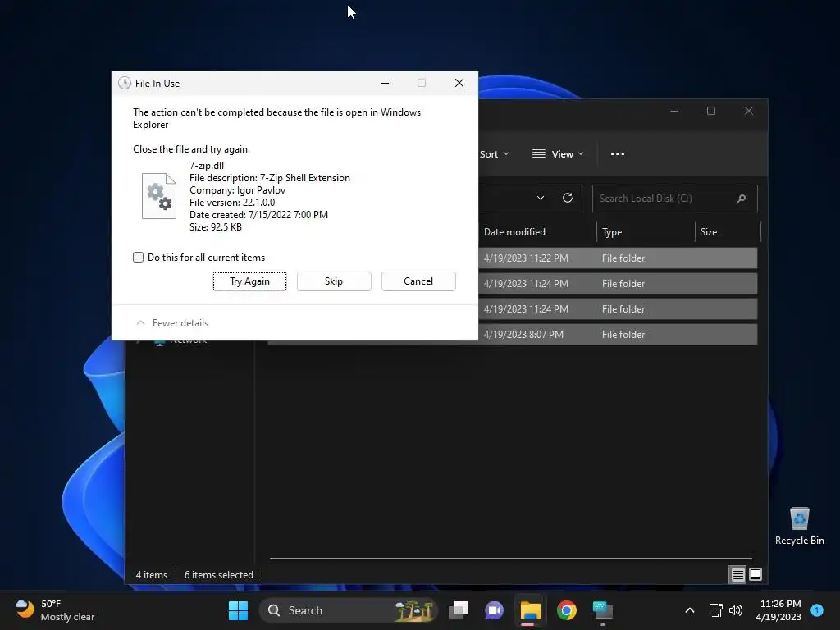Open the Chat app in taskbar
Screen dimensions: 840x630
point(494,610)
